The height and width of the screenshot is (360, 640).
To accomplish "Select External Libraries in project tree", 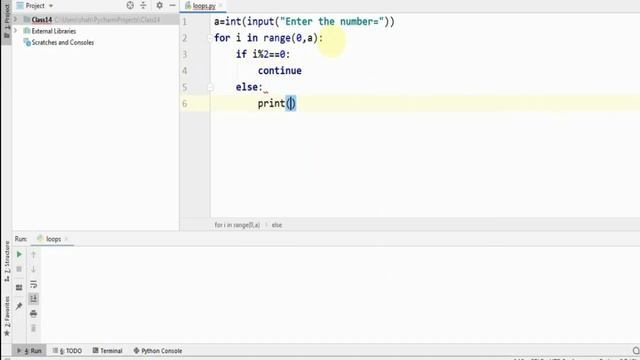I will [x=53, y=31].
